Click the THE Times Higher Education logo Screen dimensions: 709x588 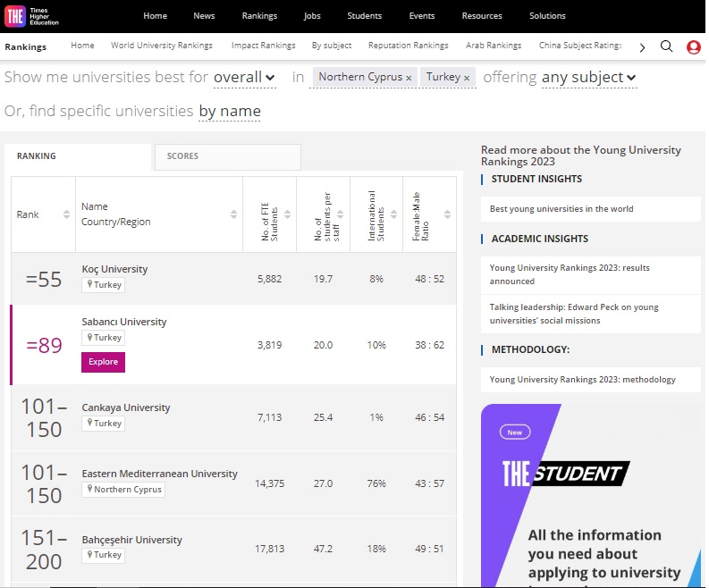pyautogui.click(x=33, y=15)
